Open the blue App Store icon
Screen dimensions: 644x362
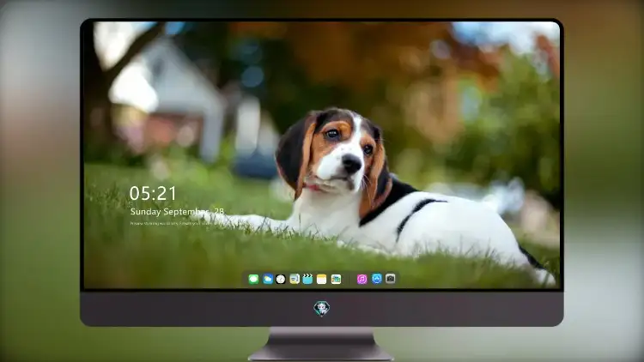tap(377, 279)
